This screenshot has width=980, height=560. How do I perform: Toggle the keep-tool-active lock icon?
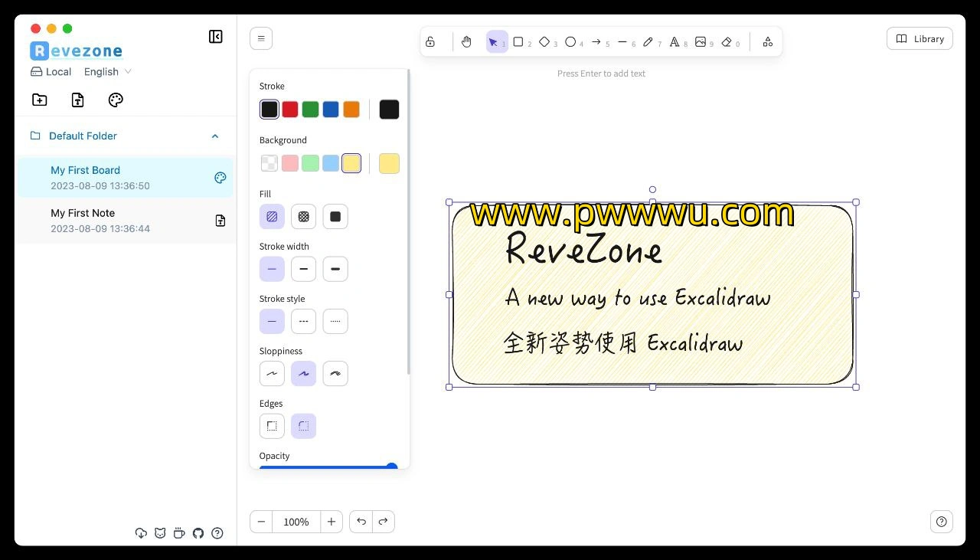point(430,42)
